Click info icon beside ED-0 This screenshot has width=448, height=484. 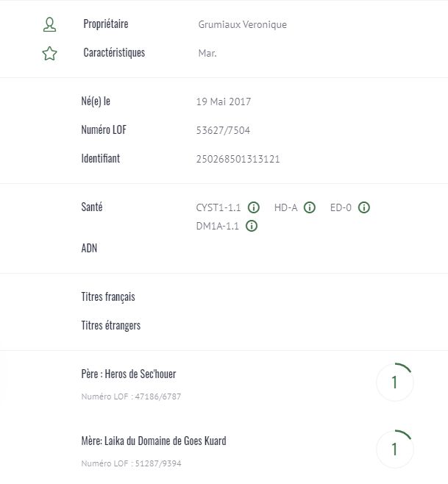point(363,207)
